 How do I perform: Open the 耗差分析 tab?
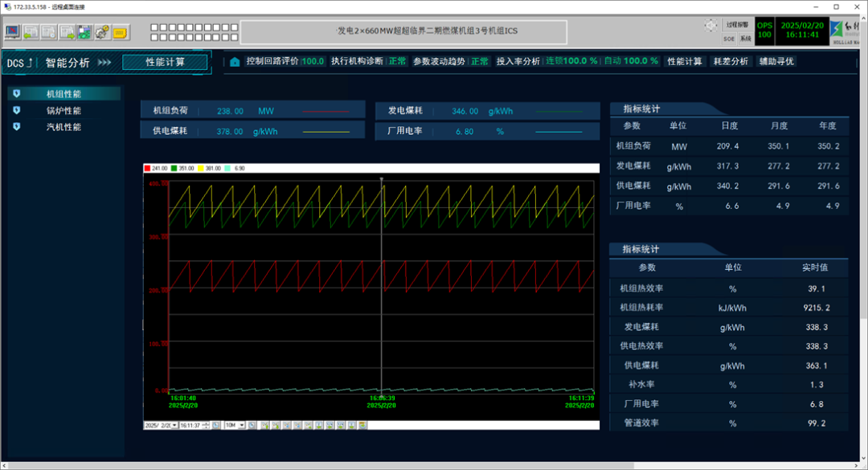pos(731,62)
